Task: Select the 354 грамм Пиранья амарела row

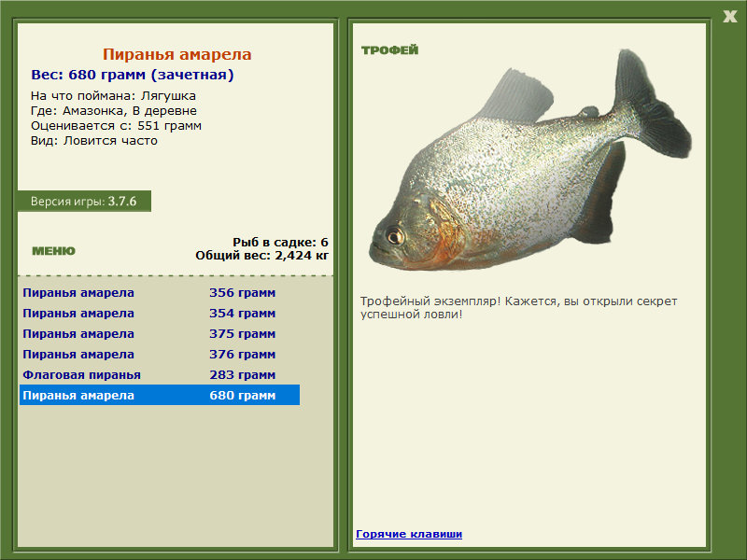Action: point(160,313)
